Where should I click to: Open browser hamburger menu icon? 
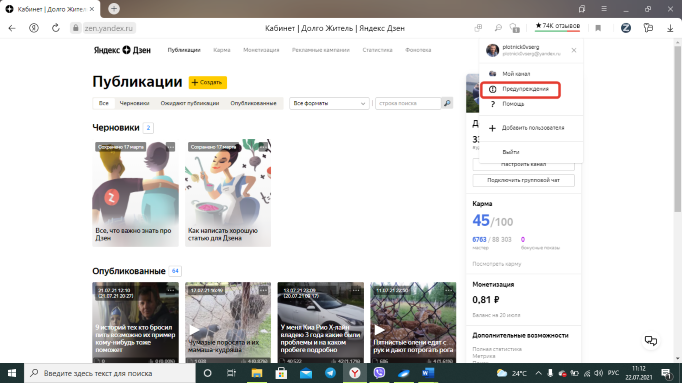point(604,9)
